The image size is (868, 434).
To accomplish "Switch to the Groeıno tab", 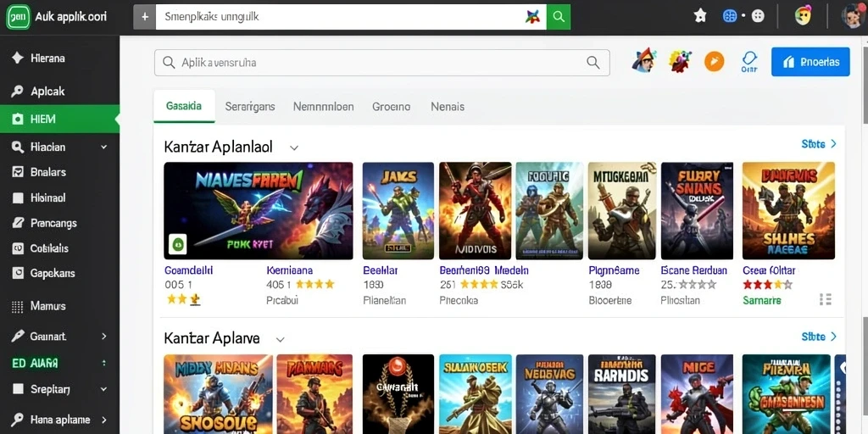I will pyautogui.click(x=392, y=106).
